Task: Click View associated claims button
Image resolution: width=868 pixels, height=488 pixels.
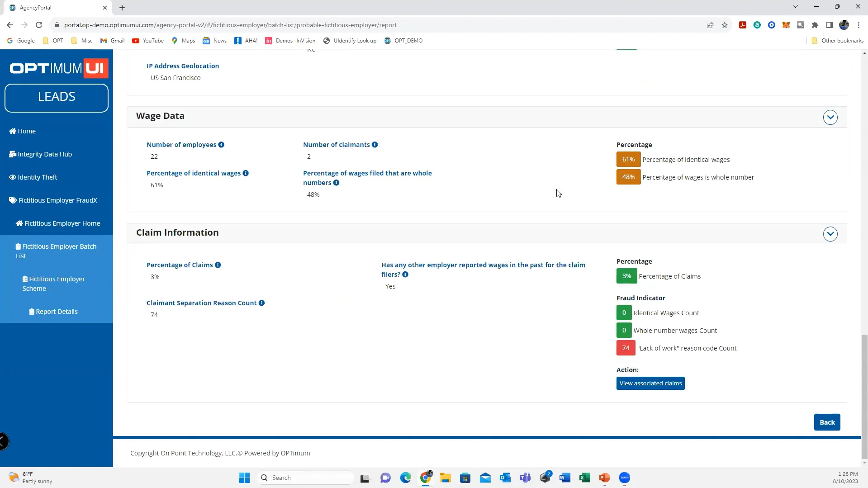Action: (650, 384)
